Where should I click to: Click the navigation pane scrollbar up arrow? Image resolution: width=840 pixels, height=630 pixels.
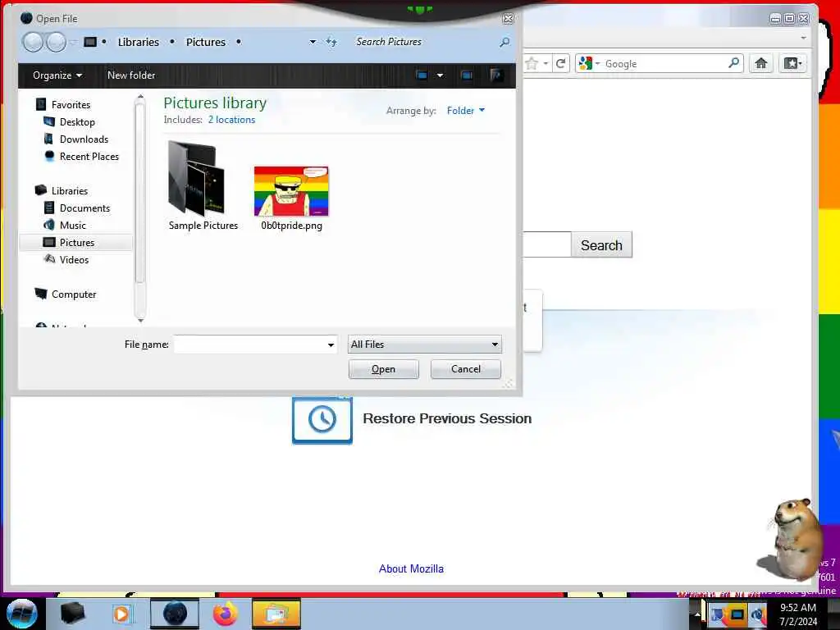coord(140,97)
